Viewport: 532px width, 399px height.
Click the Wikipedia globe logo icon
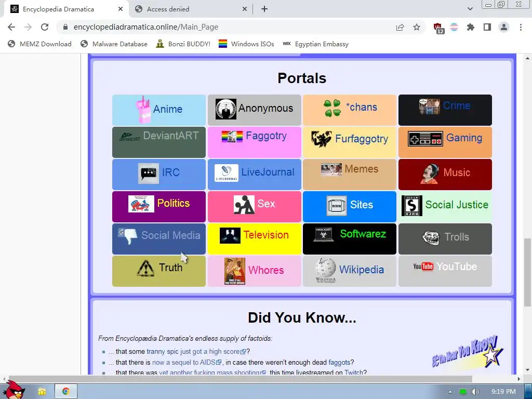click(326, 270)
